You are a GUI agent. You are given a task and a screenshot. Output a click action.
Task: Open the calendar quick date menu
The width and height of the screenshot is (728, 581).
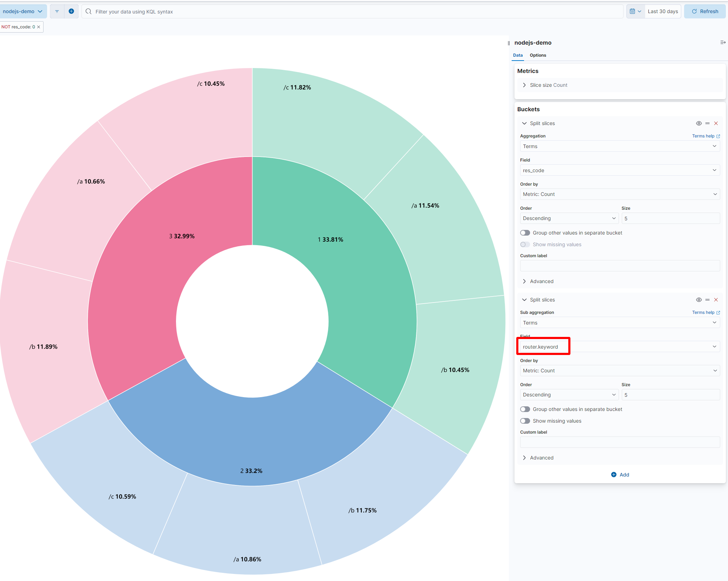tap(635, 11)
